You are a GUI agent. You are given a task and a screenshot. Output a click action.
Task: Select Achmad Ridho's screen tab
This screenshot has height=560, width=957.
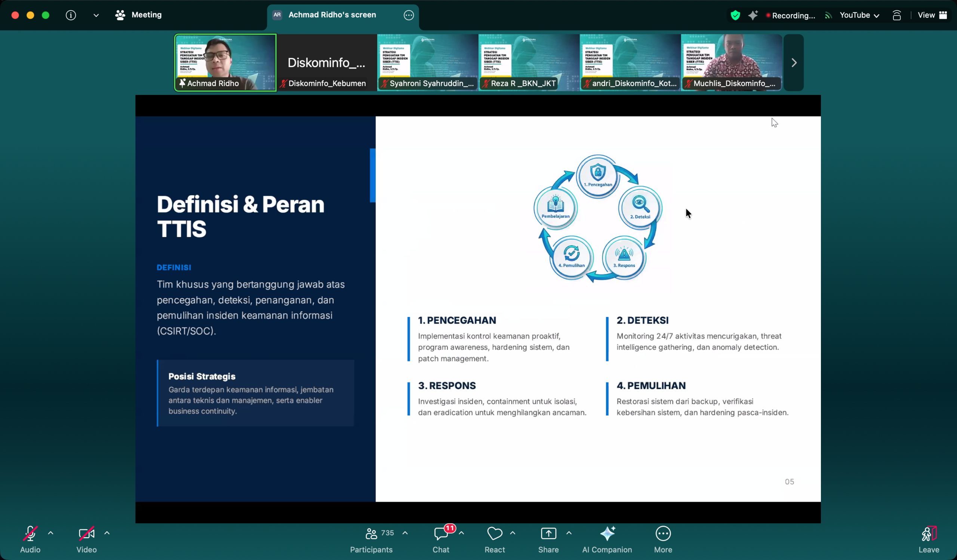(x=332, y=15)
